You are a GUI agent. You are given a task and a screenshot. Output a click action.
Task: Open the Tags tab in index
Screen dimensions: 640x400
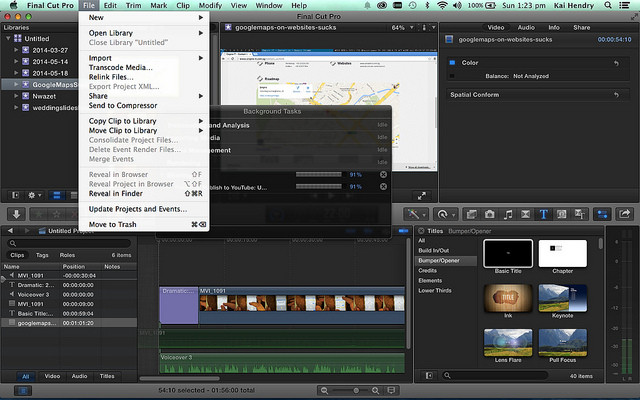point(42,255)
